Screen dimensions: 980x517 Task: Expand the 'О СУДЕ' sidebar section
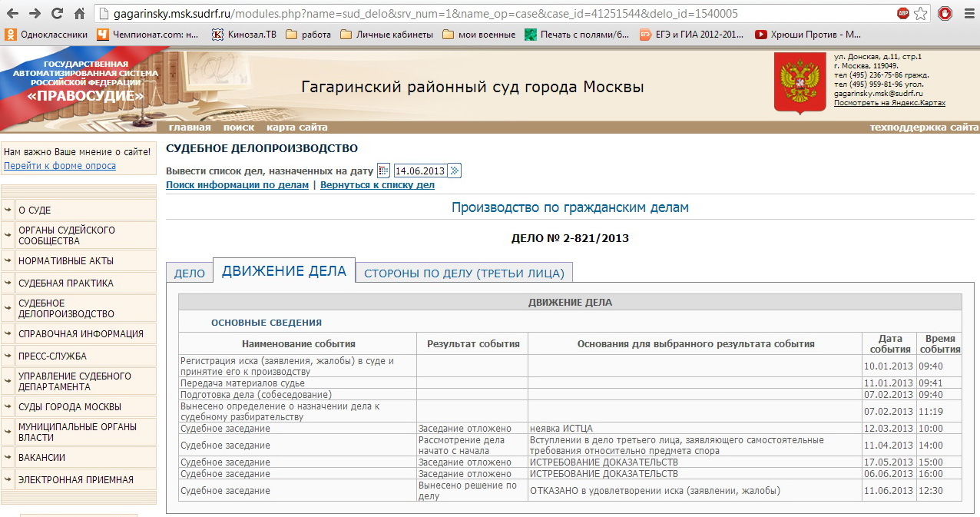78,210
